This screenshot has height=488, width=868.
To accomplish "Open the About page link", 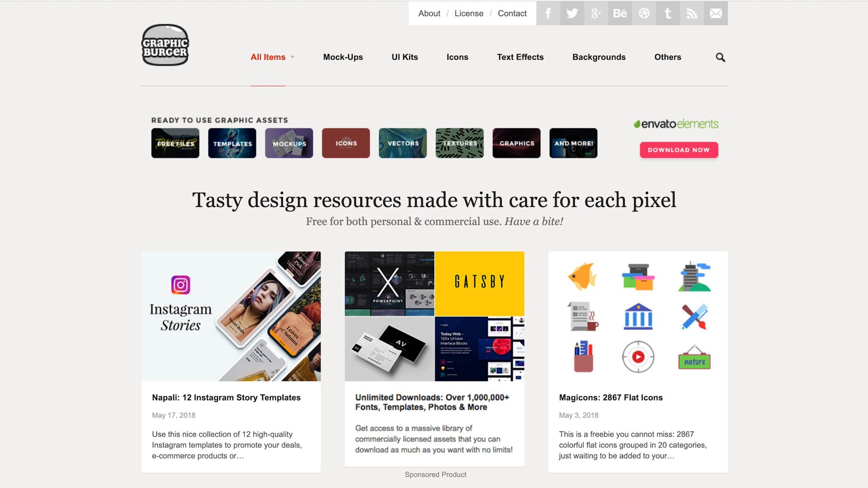I will [429, 14].
